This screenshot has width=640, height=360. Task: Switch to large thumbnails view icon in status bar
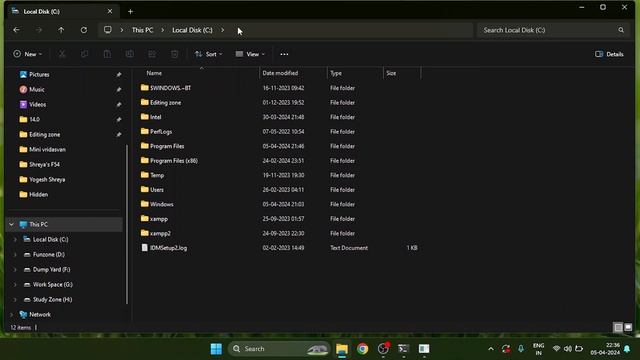628,327
